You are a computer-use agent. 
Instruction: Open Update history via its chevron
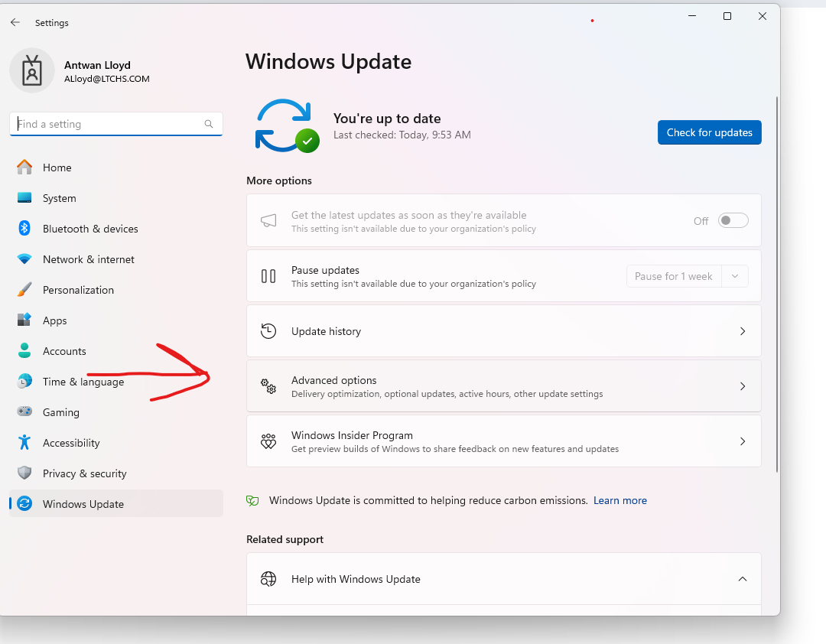pyautogui.click(x=743, y=331)
